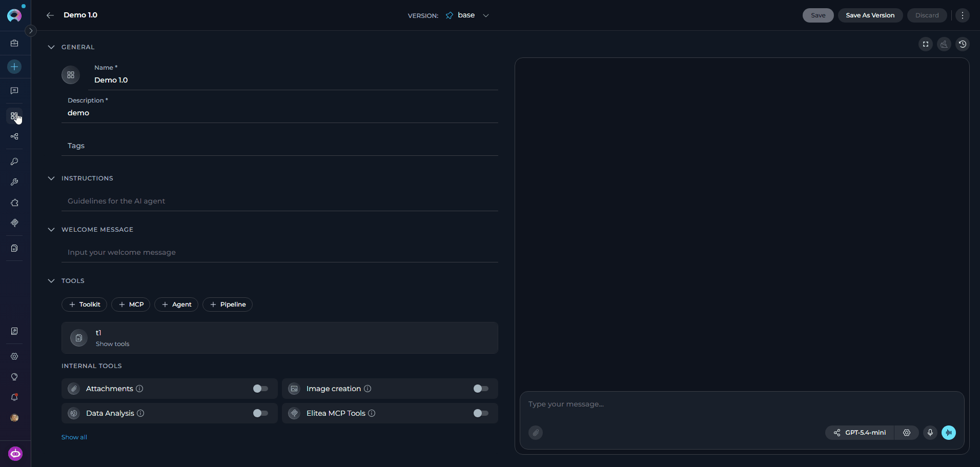Open the pipelines flow icon in sidebar

click(14, 136)
